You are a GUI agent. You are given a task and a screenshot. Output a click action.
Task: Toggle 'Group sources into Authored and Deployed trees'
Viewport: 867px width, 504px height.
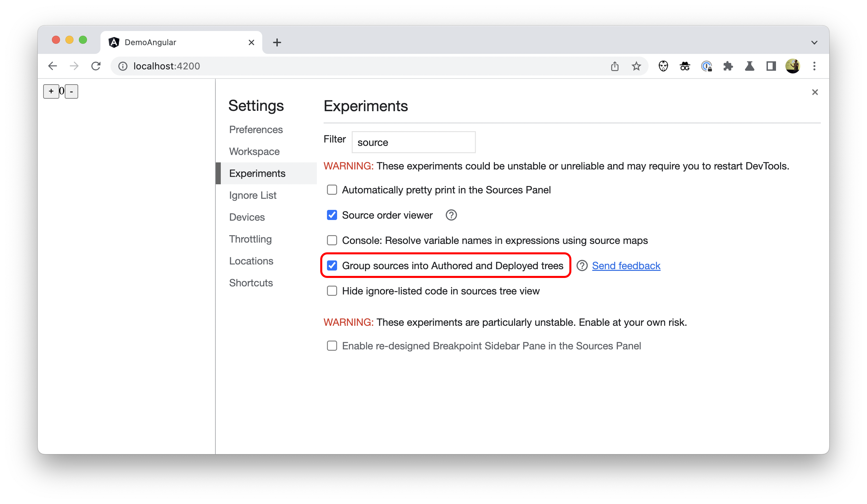tap(332, 264)
